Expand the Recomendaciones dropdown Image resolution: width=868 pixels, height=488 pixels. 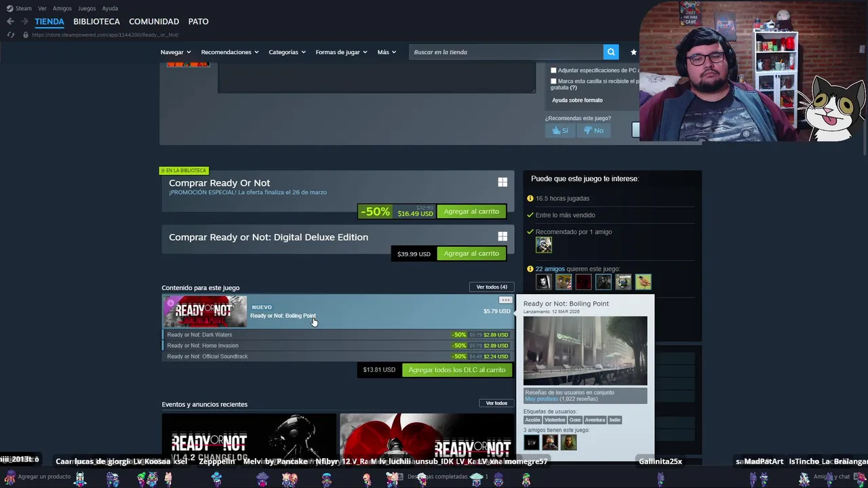pyautogui.click(x=230, y=52)
